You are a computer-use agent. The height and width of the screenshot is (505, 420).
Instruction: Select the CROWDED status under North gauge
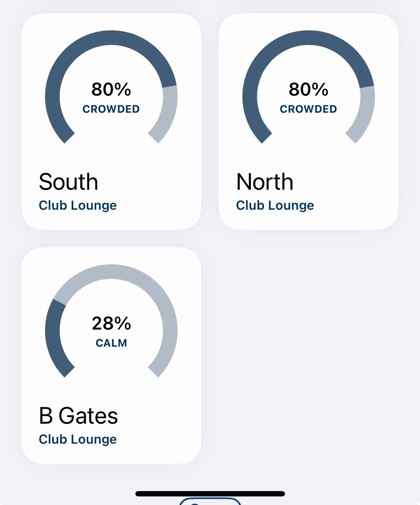(308, 109)
